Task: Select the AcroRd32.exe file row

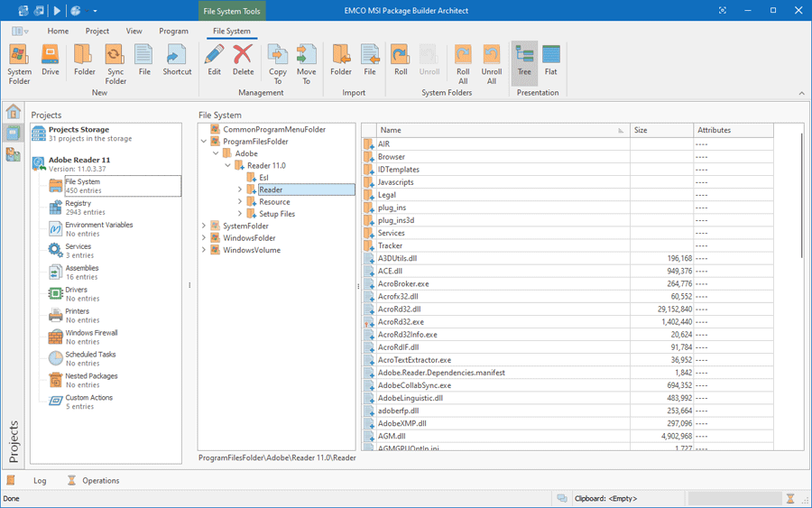Action: click(x=567, y=321)
